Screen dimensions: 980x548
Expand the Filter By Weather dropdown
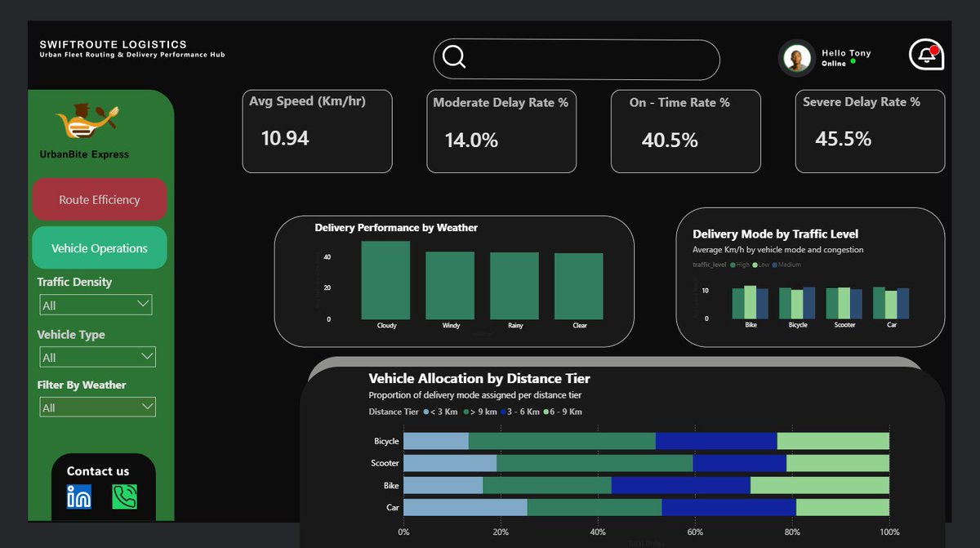pyautogui.click(x=98, y=407)
